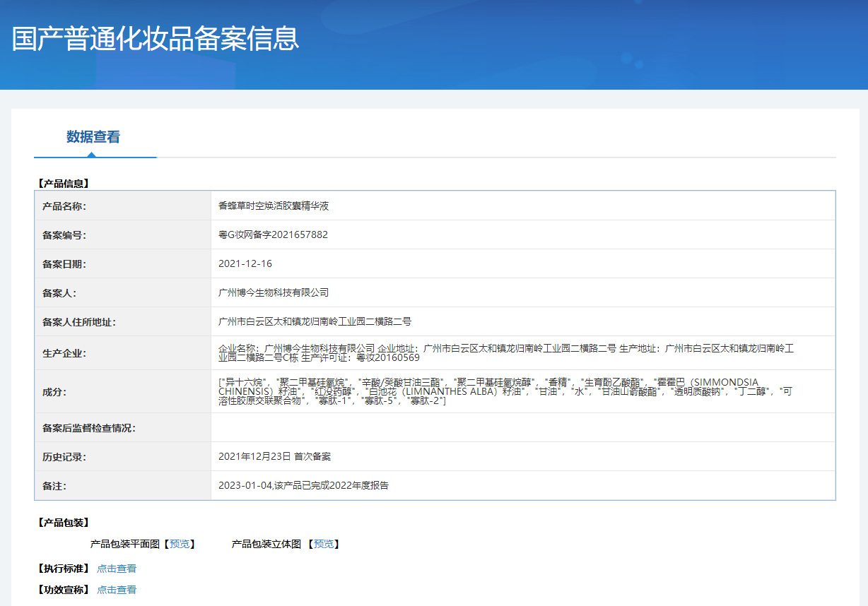Viewport: 868px width, 606px height.
Task: Click the 生产企业 details text
Action: (506, 353)
